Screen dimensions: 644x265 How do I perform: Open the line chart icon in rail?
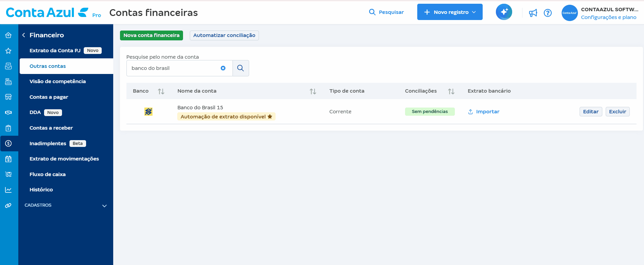coord(8,190)
